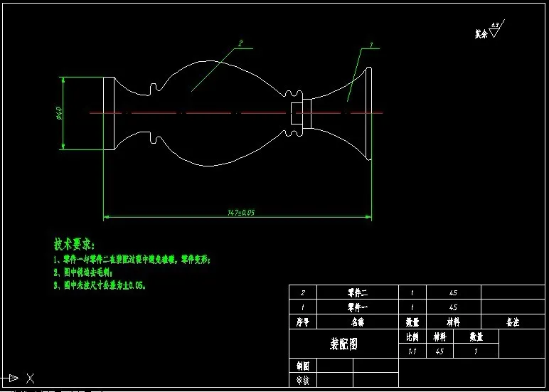Click '45' value below the 比例 row
Screen dimensions: 549x392
click(439, 351)
